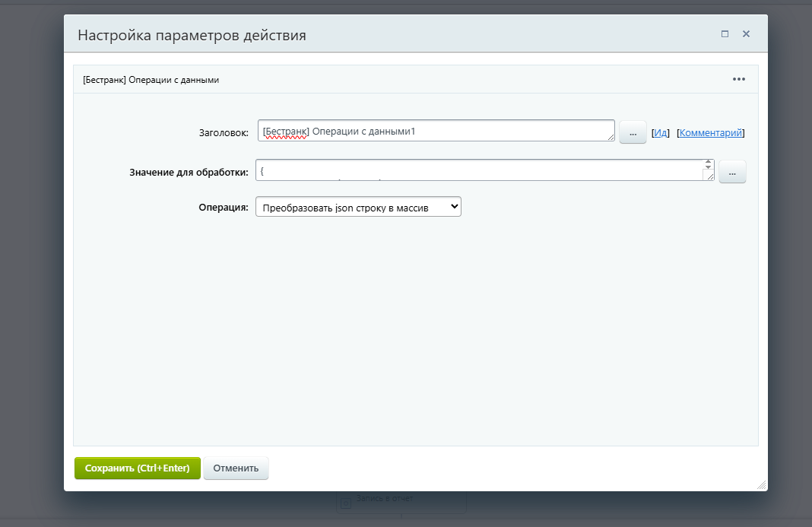This screenshot has height=527, width=812.
Task: Click the dropdown arrow showing json conversion options
Action: (x=452, y=206)
